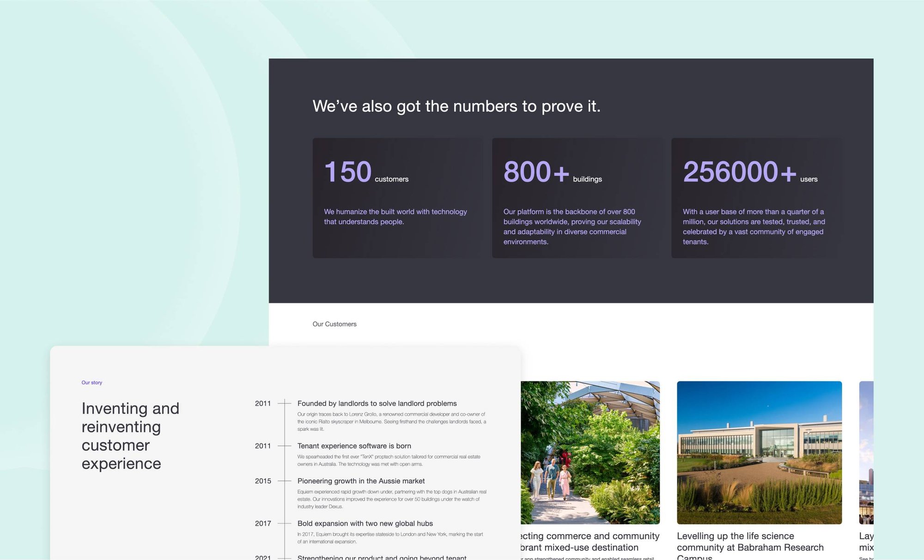Select the 2017 global hubs timeline milestone
Viewport: 924px width, 560px height.
pos(365,523)
